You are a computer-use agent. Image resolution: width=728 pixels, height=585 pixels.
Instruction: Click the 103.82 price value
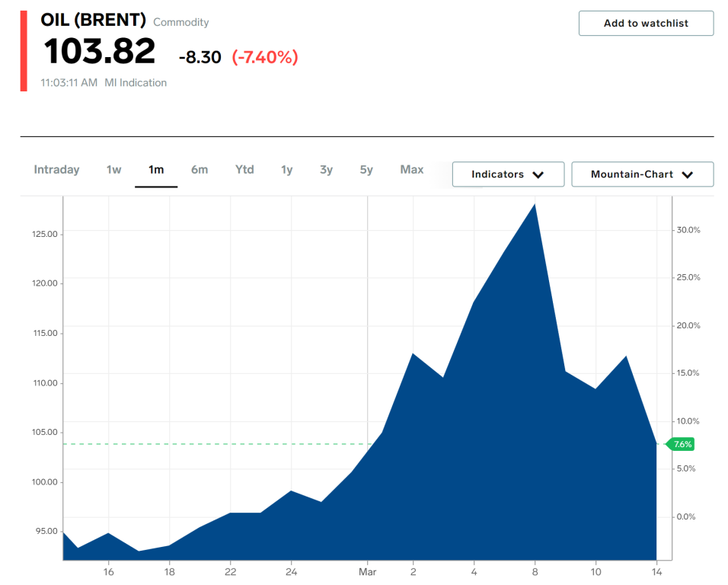pos(99,51)
